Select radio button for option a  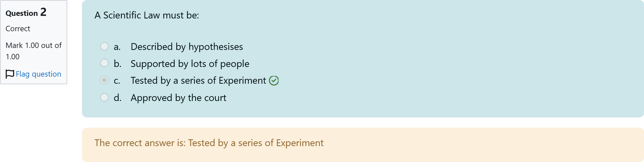[104, 46]
